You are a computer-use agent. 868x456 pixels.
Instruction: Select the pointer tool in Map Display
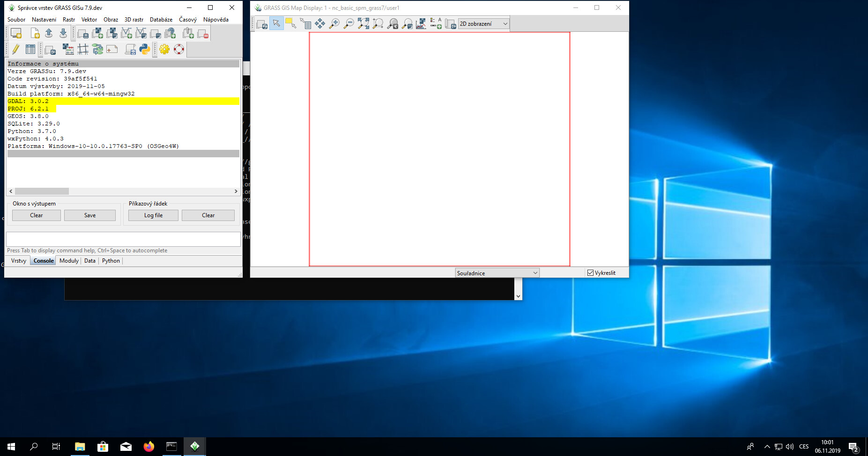pos(276,23)
